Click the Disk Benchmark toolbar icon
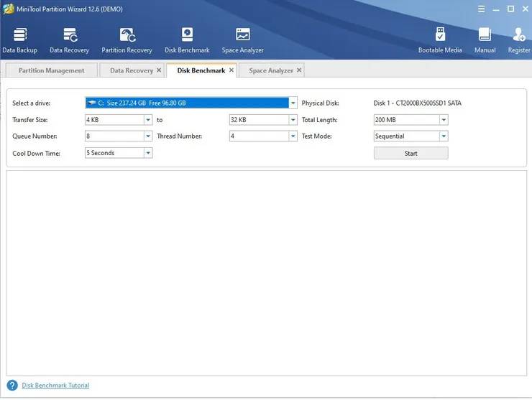Image resolution: width=532 pixels, height=400 pixels. (x=187, y=40)
